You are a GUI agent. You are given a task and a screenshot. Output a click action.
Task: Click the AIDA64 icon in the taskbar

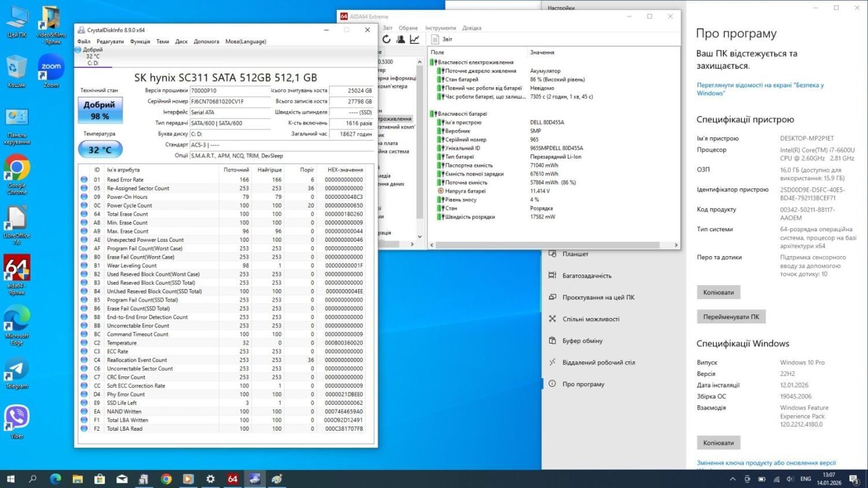(233, 479)
